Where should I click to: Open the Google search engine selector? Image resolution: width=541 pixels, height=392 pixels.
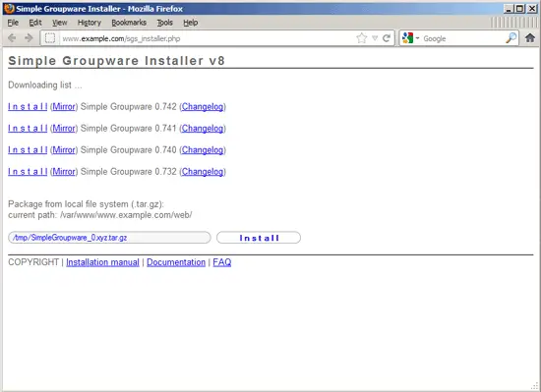(410, 38)
